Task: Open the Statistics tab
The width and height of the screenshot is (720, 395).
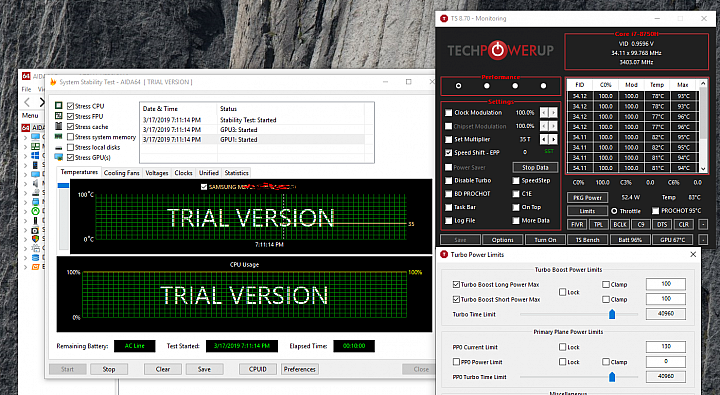Action: pos(236,173)
